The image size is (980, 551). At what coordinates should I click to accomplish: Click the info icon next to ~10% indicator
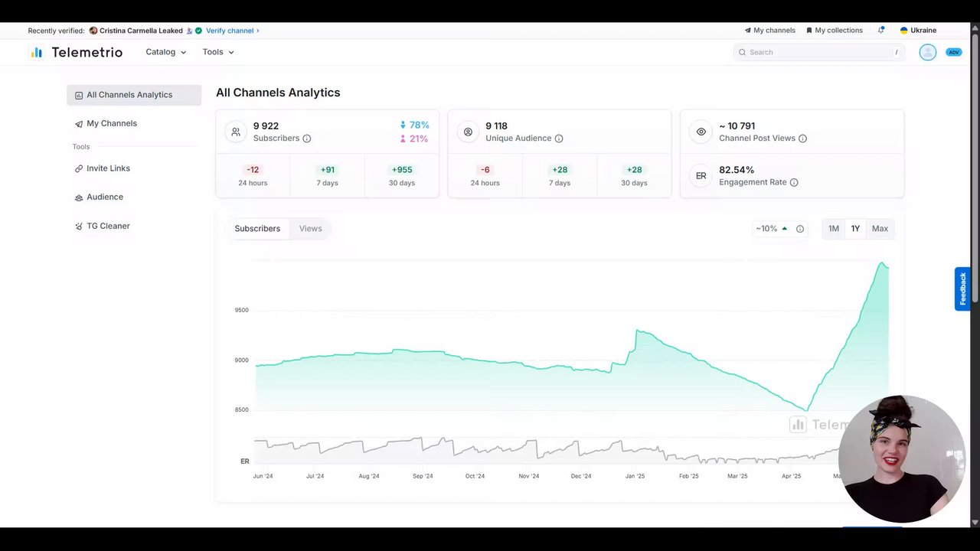[800, 229]
